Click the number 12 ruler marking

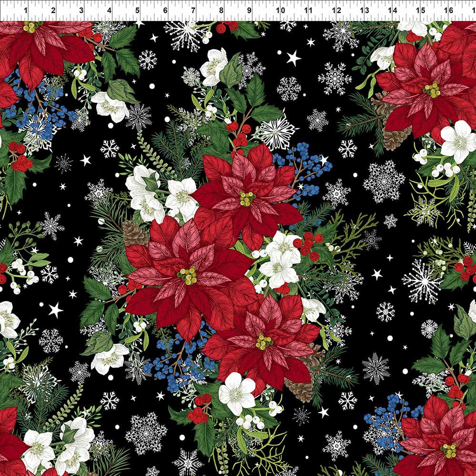[336, 10]
